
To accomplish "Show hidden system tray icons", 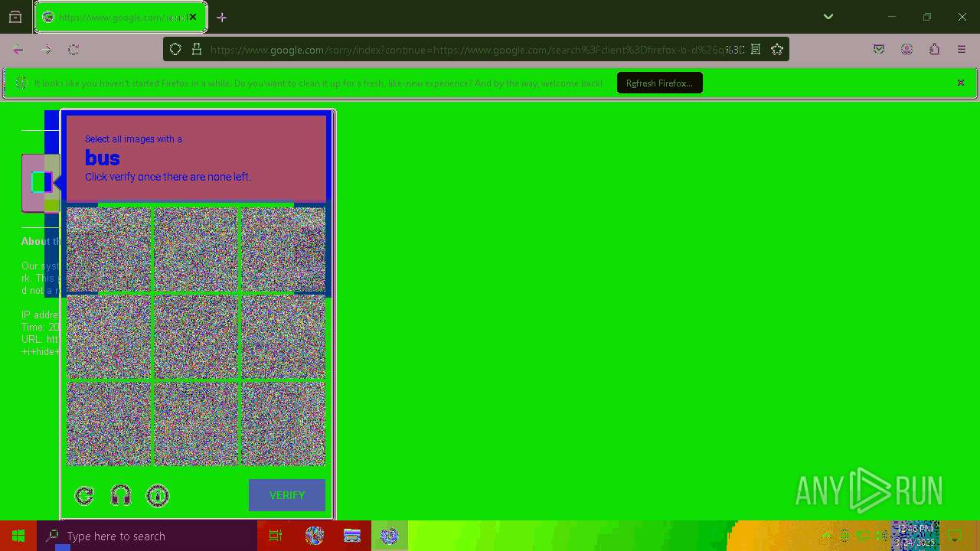I will point(826,536).
